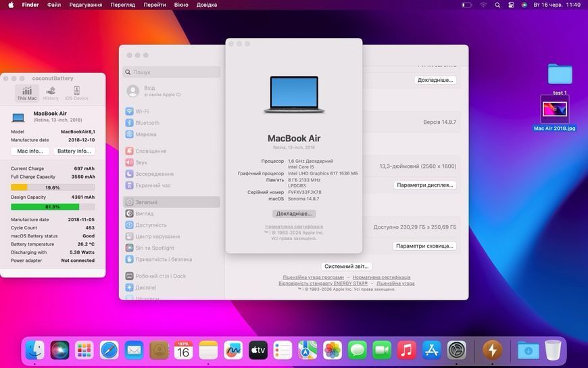Select Екранний час in the Settings sidebar

click(172, 185)
